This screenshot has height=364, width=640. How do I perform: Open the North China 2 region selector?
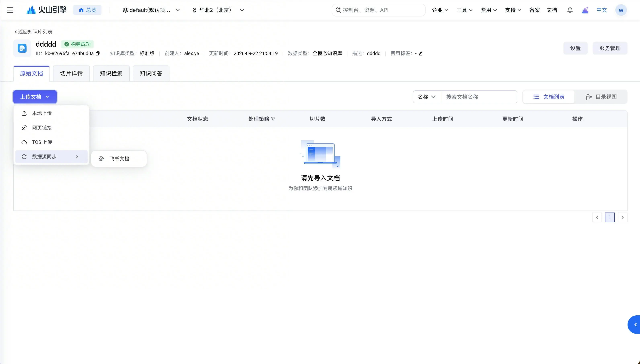point(218,10)
